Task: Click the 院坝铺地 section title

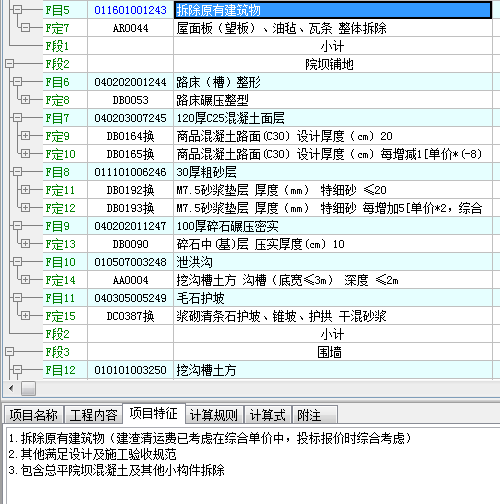Action: click(329, 64)
